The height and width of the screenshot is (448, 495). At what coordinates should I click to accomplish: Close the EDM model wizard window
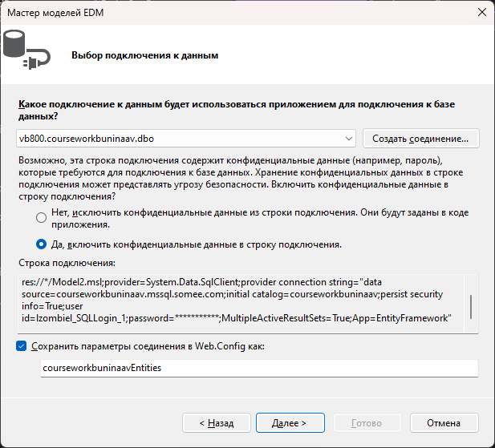[481, 13]
